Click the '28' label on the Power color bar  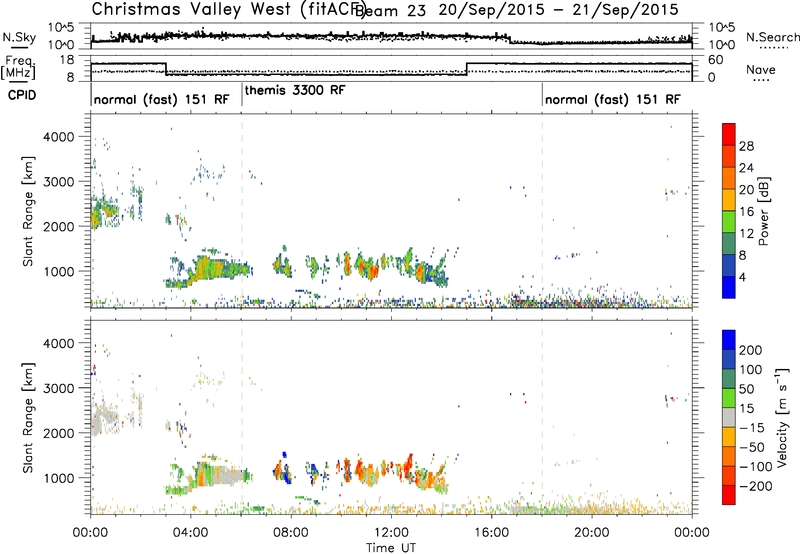point(746,146)
